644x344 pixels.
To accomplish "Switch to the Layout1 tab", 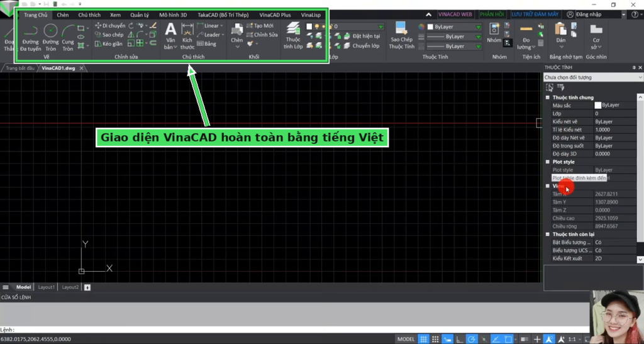I will coord(47,287).
